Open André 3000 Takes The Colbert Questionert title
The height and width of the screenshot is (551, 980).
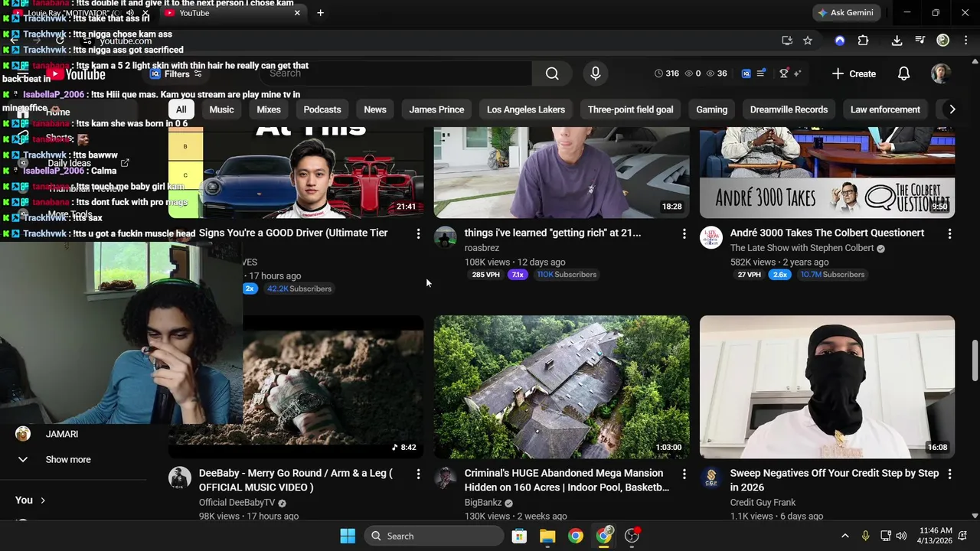pyautogui.click(x=827, y=233)
